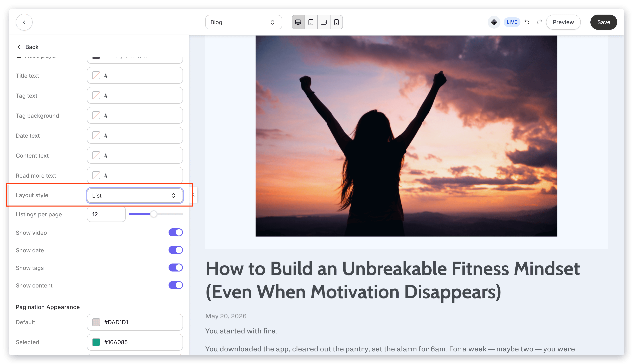Redo the last change
Screen dimensions: 633x364
tap(539, 22)
